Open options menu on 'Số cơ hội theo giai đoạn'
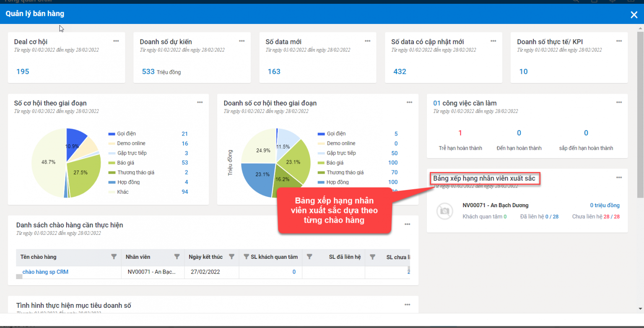This screenshot has height=328, width=644. click(x=200, y=102)
